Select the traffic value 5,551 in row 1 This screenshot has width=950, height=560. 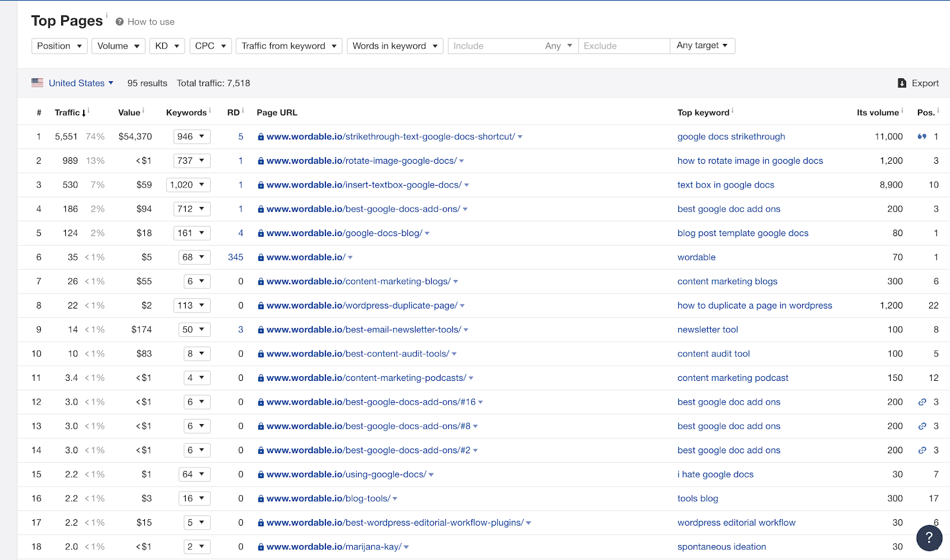point(66,136)
